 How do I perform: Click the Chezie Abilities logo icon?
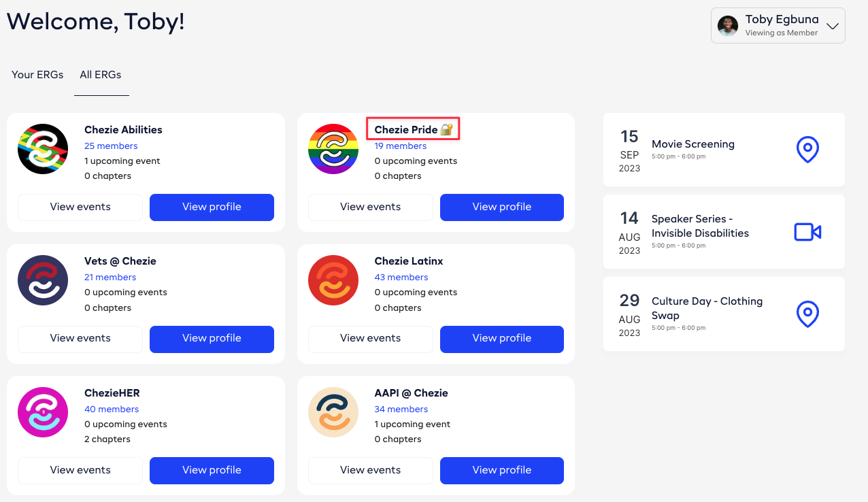43,149
